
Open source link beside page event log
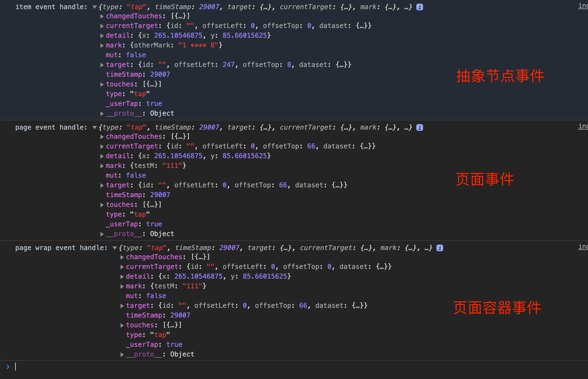583,126
